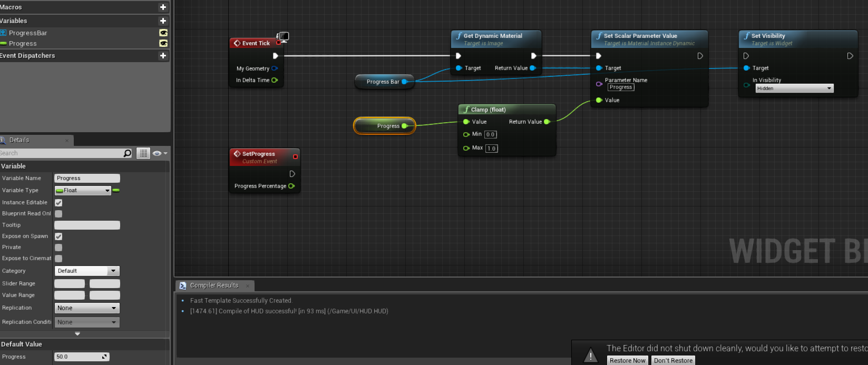The width and height of the screenshot is (868, 365).
Task: Click the My Geometry output pin
Action: coord(275,68)
